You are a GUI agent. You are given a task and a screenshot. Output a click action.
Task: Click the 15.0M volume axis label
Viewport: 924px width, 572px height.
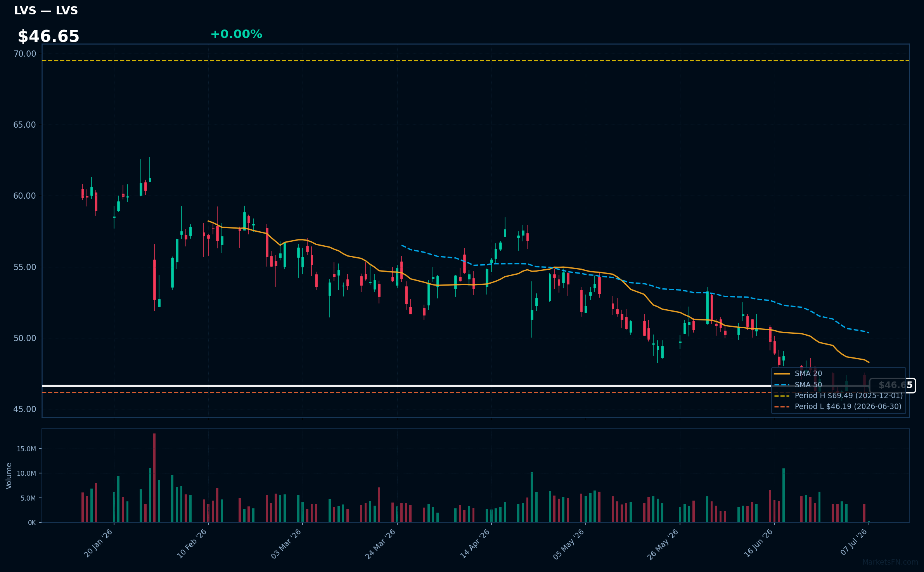click(x=26, y=449)
